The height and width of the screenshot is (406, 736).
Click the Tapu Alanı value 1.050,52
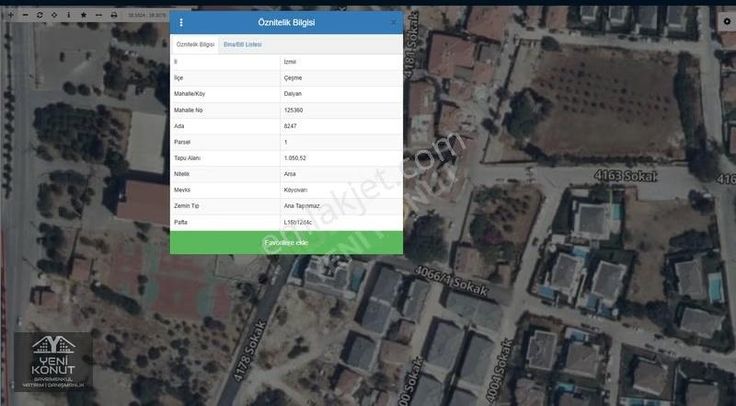tap(298, 158)
